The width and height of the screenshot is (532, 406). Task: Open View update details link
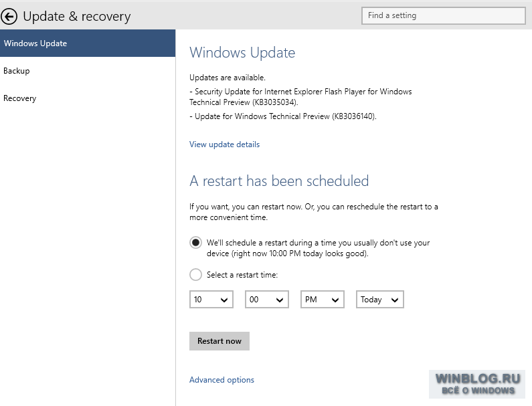224,144
